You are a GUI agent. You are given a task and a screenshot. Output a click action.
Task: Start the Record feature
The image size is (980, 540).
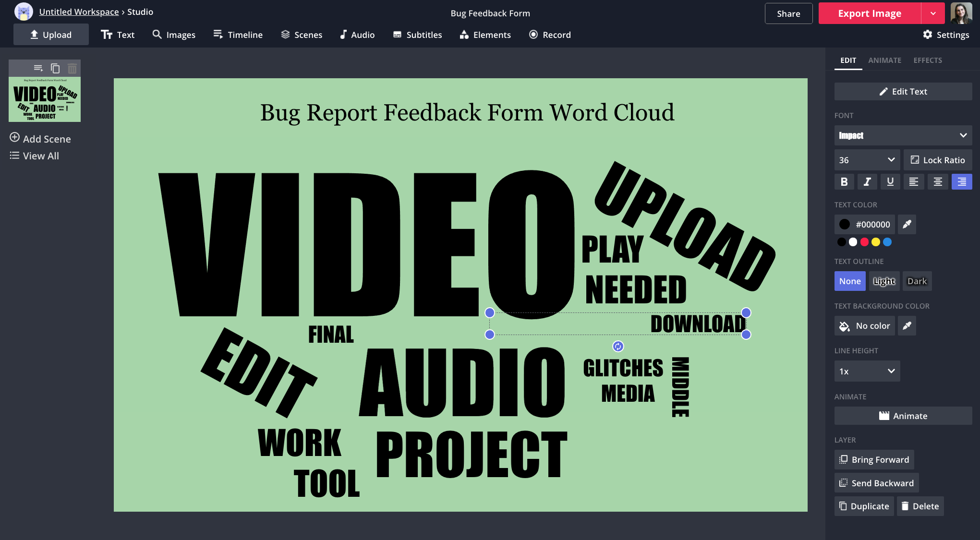click(x=549, y=34)
